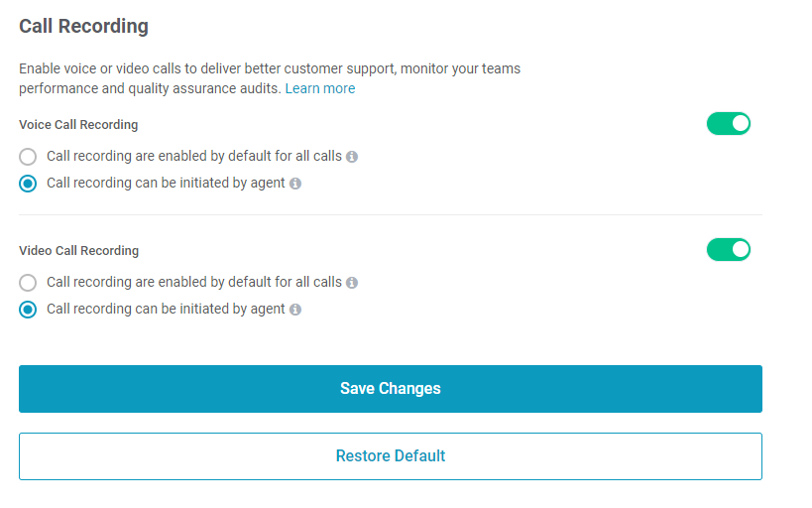The image size is (812, 508).
Task: Click info icon beside Voice agent-initiated option
Action: 295,184
